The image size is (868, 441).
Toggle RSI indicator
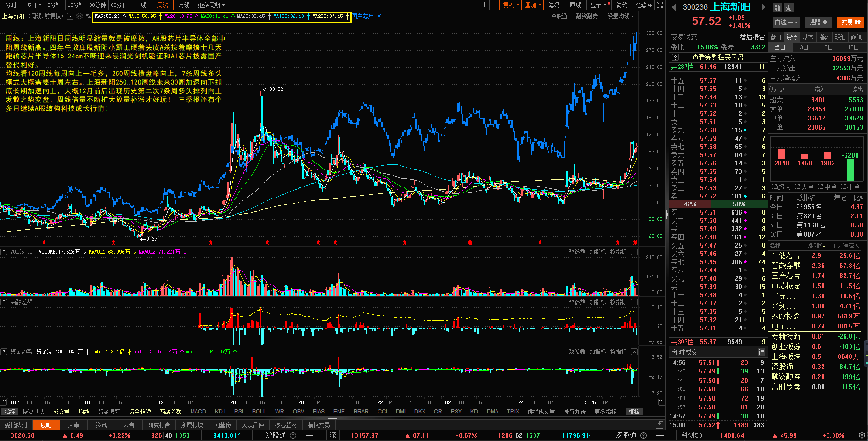[239, 412]
